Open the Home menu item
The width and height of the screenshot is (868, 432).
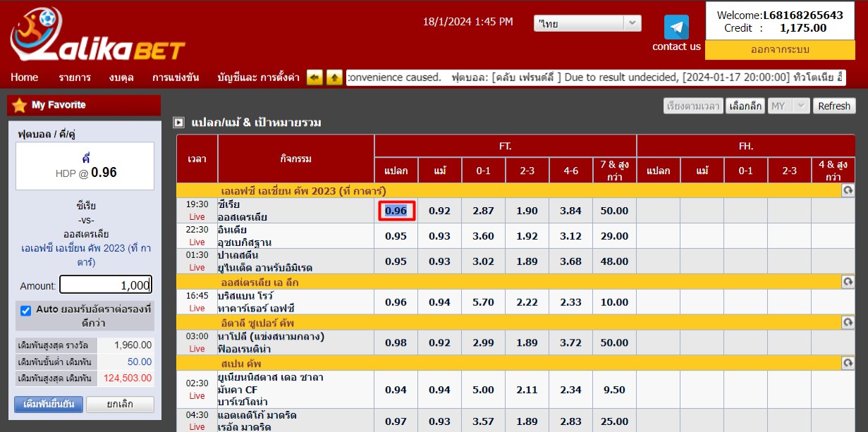[x=25, y=78]
